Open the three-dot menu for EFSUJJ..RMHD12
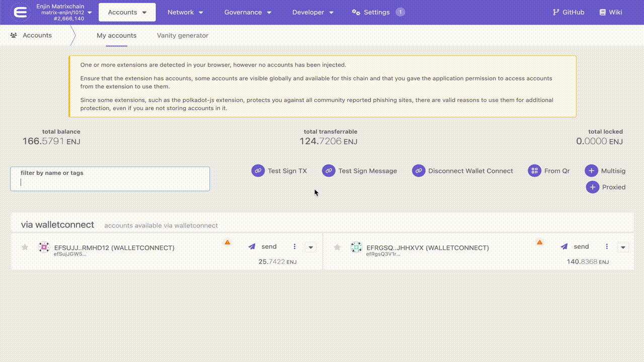This screenshot has width=644, height=362. (x=295, y=246)
